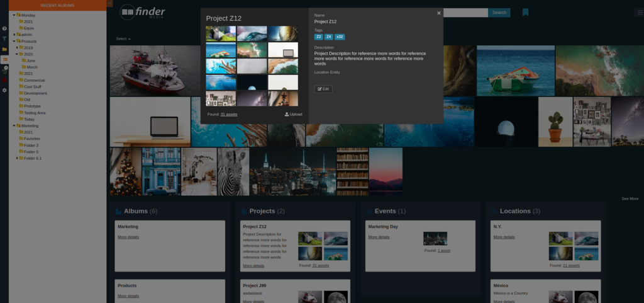
Task: Open the cactus photo thumbnail
Action: tap(555, 122)
